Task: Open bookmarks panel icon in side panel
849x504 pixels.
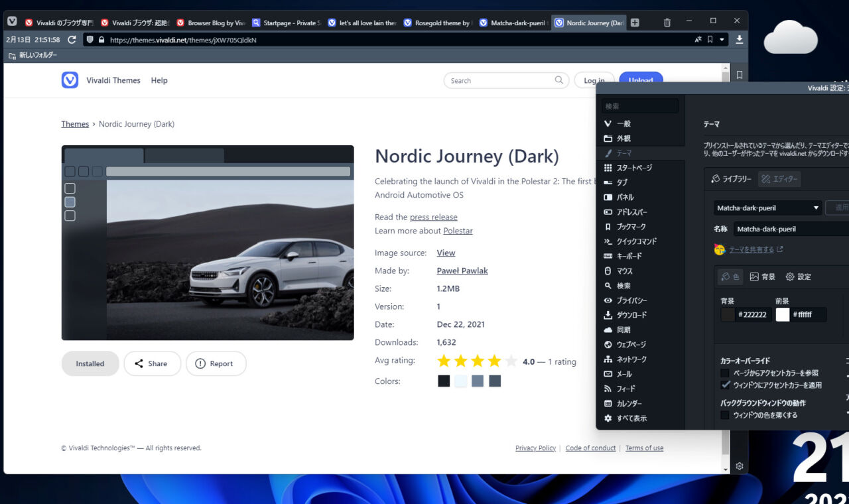Action: pyautogui.click(x=740, y=75)
